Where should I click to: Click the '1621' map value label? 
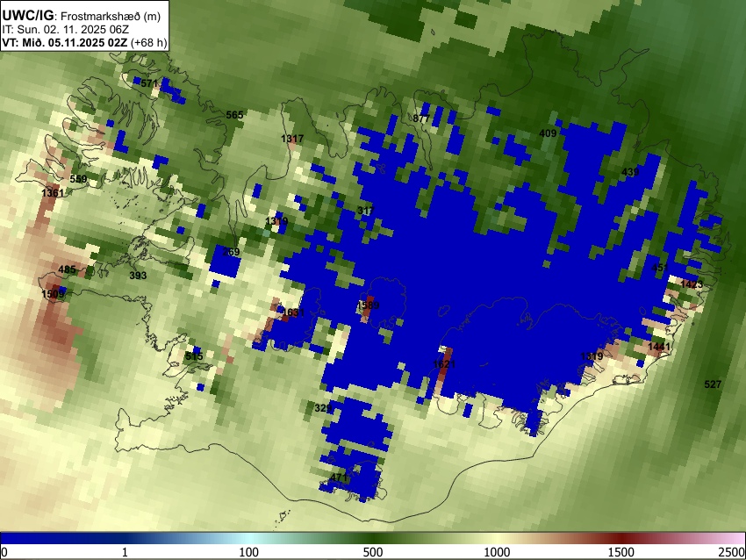coord(444,364)
